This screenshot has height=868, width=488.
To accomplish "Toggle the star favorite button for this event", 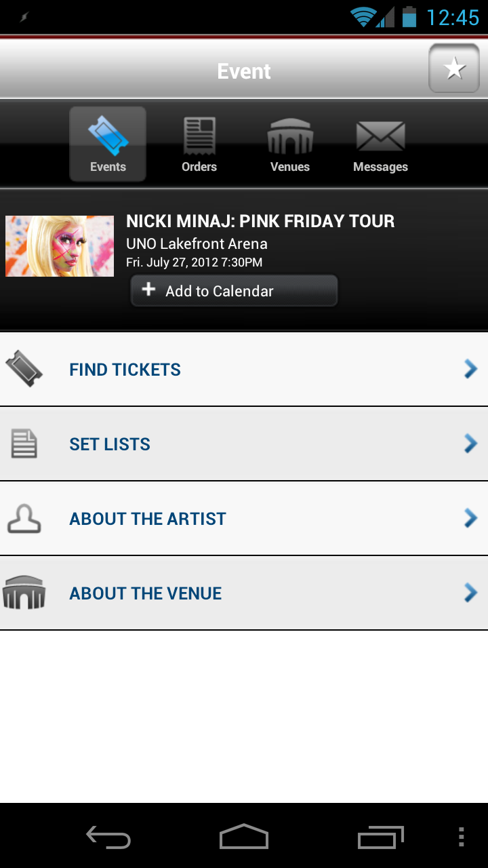I will point(453,68).
